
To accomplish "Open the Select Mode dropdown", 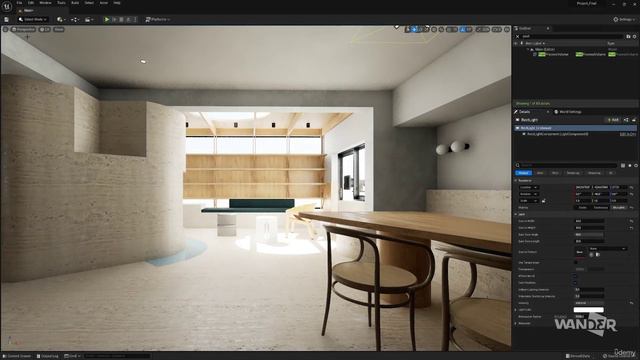I will point(33,20).
